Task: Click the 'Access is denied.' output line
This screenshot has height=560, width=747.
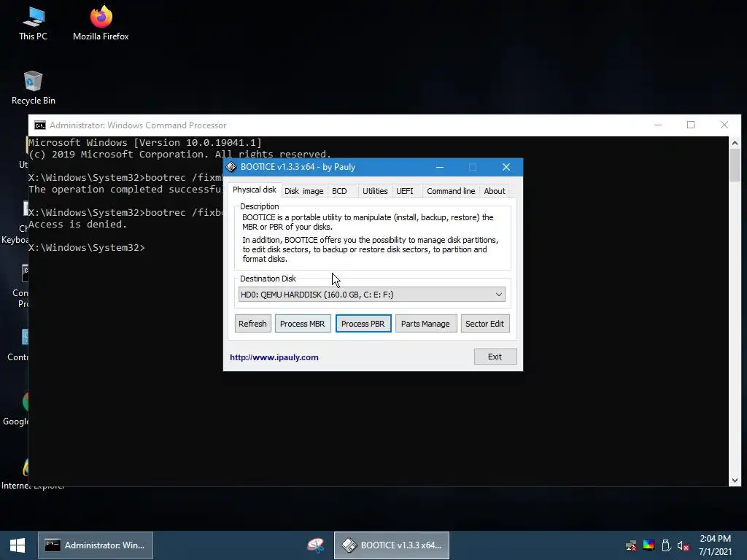Action: pyautogui.click(x=77, y=225)
